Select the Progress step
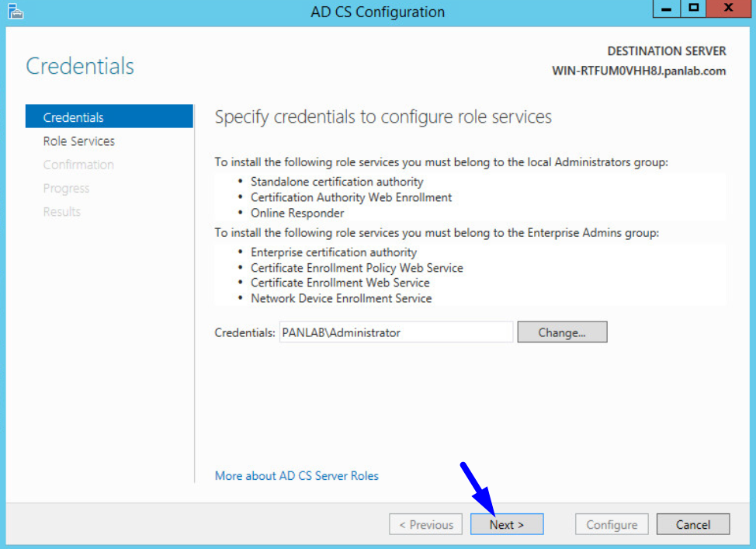 (x=67, y=188)
